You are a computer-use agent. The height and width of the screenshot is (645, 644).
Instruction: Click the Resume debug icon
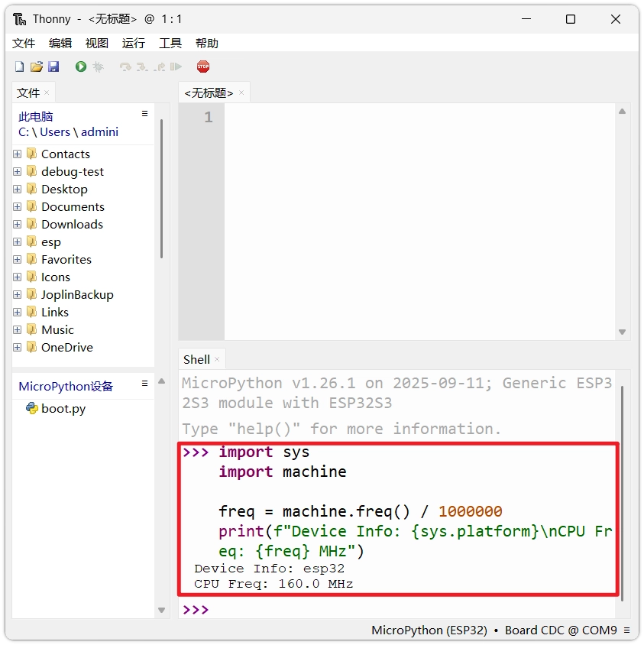click(x=176, y=67)
